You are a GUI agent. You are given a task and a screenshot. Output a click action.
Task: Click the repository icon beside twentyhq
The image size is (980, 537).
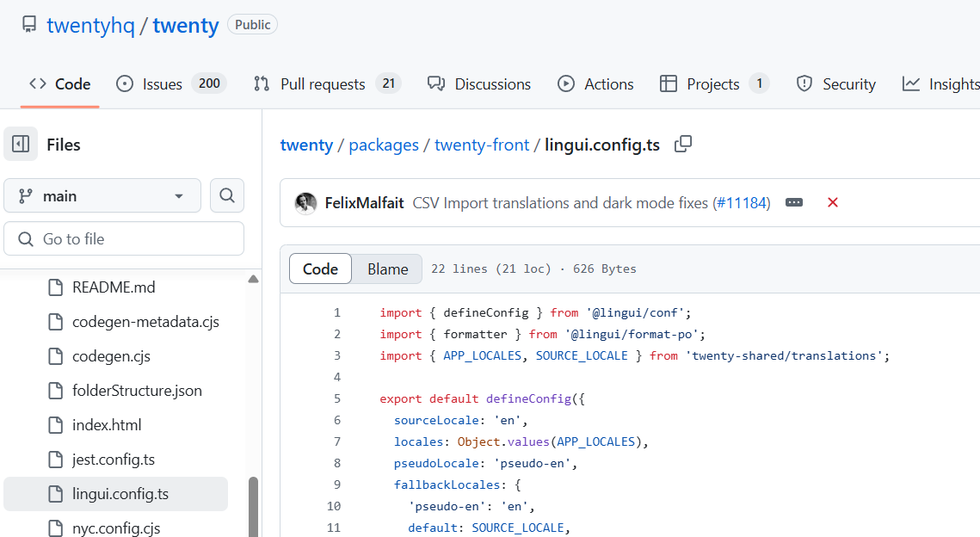[x=28, y=25]
